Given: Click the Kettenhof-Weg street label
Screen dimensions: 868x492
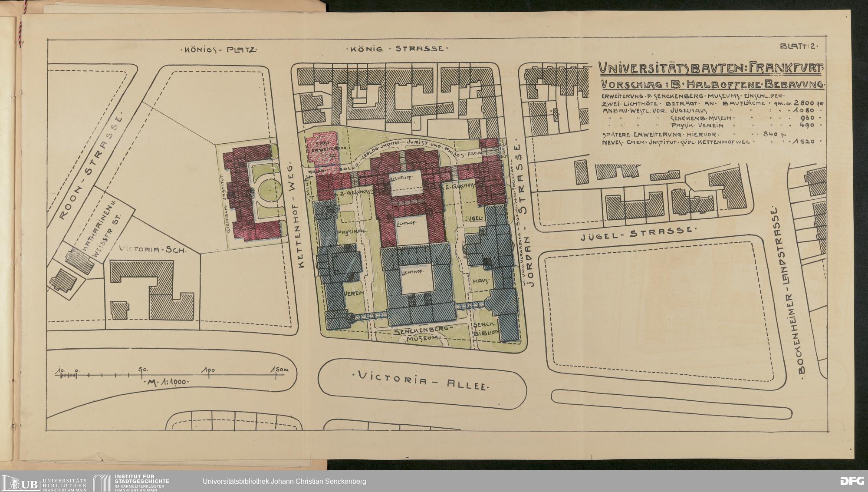Looking at the screenshot, I should pyautogui.click(x=296, y=218).
